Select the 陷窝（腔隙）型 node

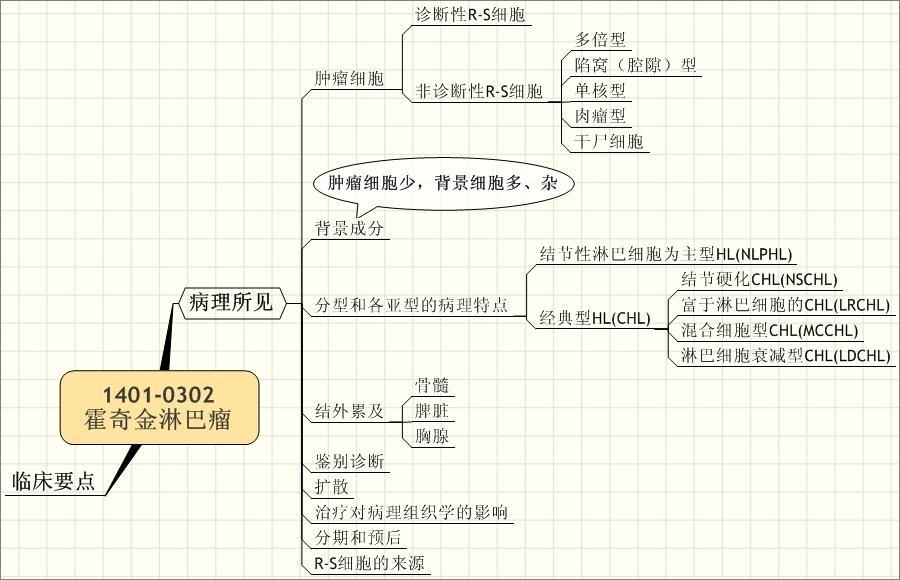tap(635, 65)
